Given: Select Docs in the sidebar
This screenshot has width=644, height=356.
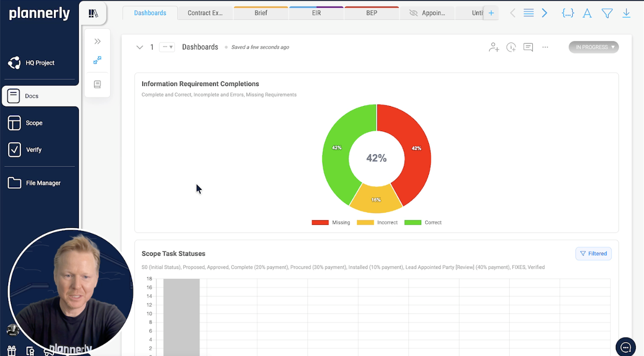Looking at the screenshot, I should [x=40, y=96].
